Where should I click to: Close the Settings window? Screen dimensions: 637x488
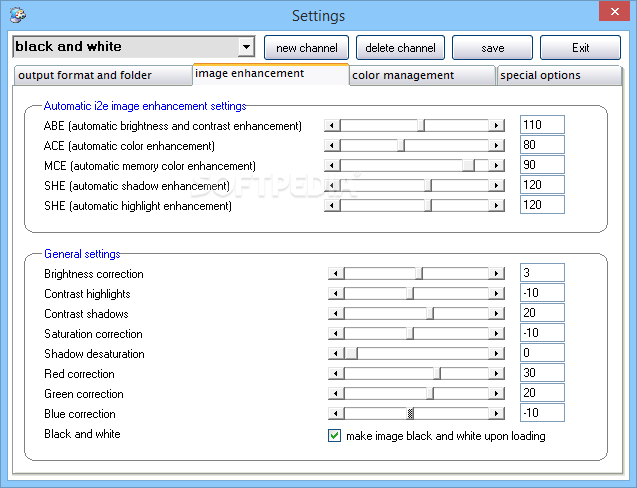(x=614, y=11)
